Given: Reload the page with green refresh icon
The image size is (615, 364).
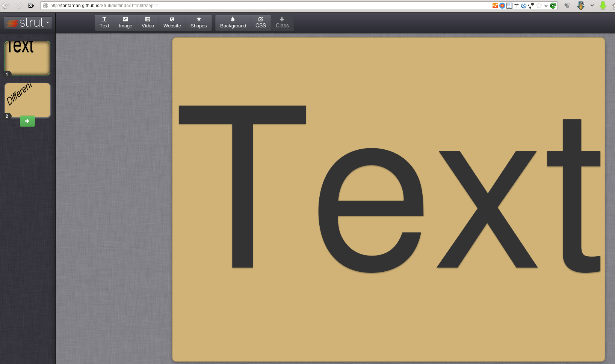Looking at the screenshot, I should [553, 6].
